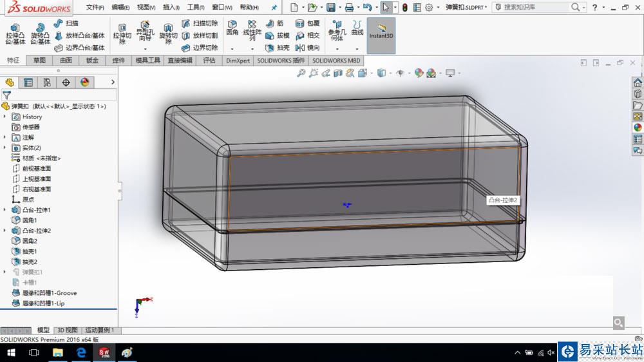Open the Hole Wizard (异型孔向导)
The width and height of the screenshot is (644, 362).
[145, 31]
